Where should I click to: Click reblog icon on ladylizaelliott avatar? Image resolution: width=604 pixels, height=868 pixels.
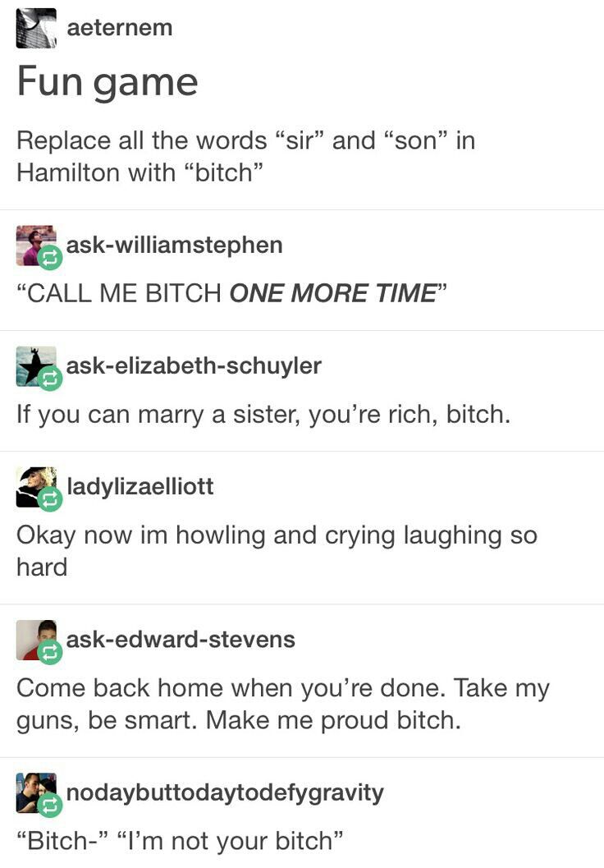pos(50,499)
